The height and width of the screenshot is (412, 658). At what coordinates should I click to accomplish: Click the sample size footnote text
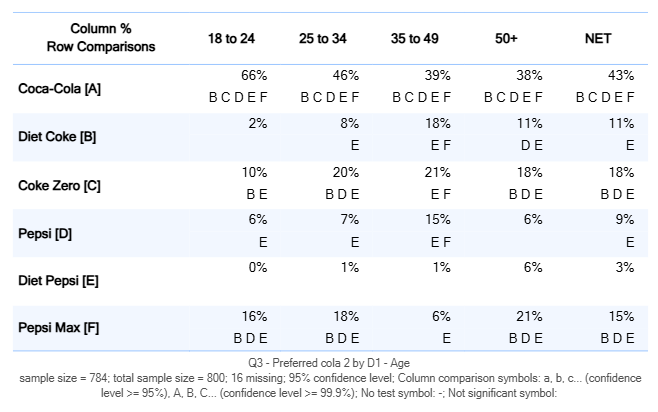tap(330, 387)
